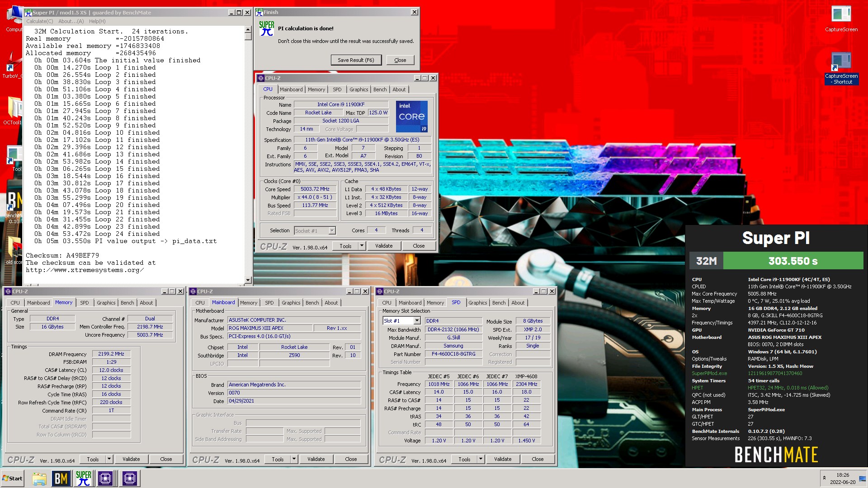Image resolution: width=868 pixels, height=488 pixels.
Task: Show hidden tray icons arrow
Action: [824, 478]
